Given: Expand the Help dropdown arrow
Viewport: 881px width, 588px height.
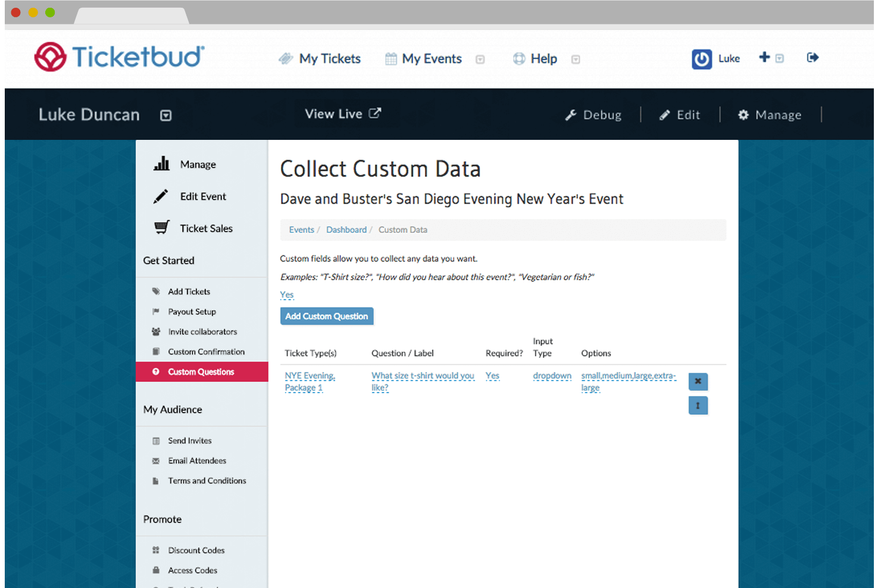Looking at the screenshot, I should click(x=575, y=59).
